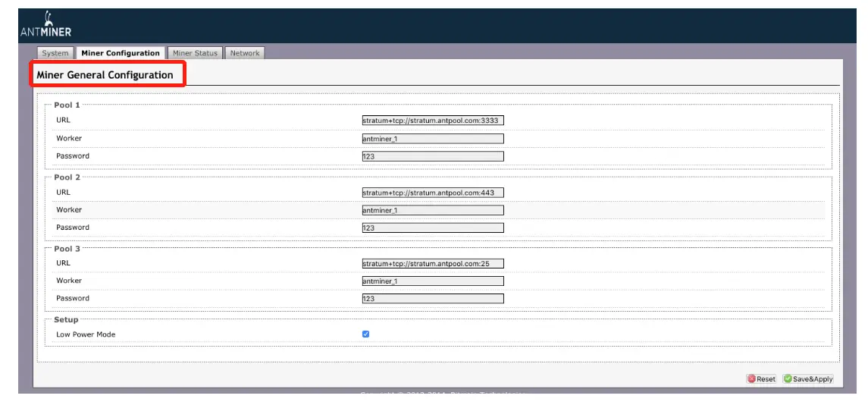The image size is (868, 405).
Task: Select the Miner Configuration tab
Action: (120, 53)
